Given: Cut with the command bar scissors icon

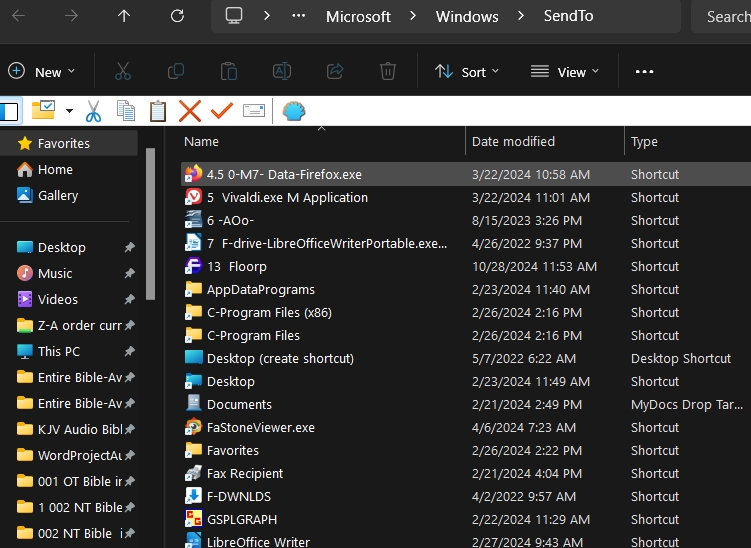Looking at the screenshot, I should pos(123,71).
